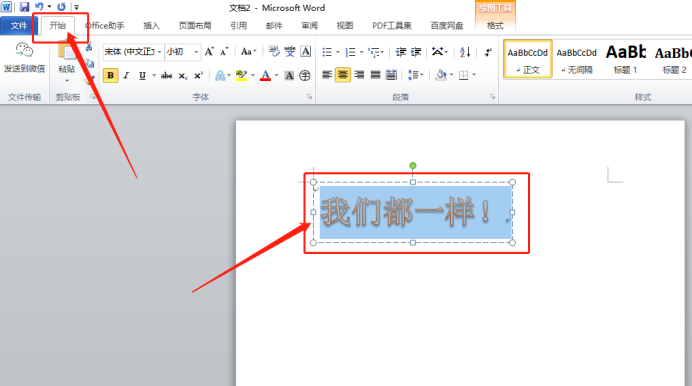This screenshot has height=386, width=692.
Task: Click the Send to WeChat icon
Action: click(x=24, y=50)
